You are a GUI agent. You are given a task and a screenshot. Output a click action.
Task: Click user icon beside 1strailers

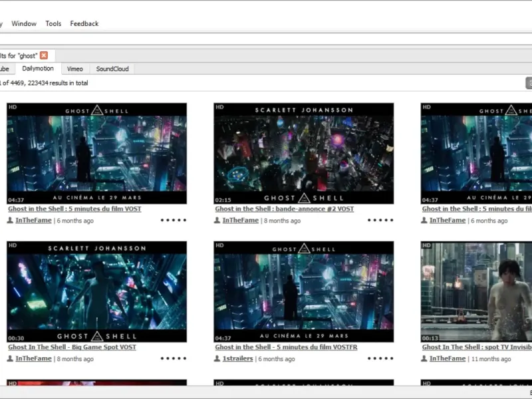[217, 358]
